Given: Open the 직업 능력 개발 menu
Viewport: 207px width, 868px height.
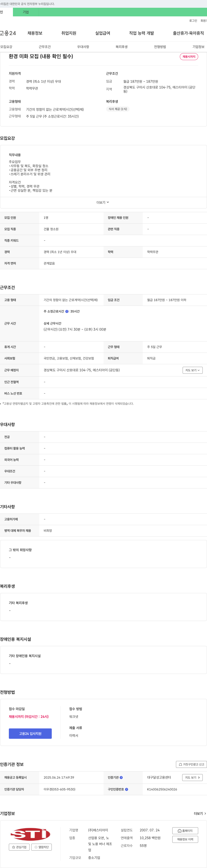Looking at the screenshot, I should tap(142, 33).
